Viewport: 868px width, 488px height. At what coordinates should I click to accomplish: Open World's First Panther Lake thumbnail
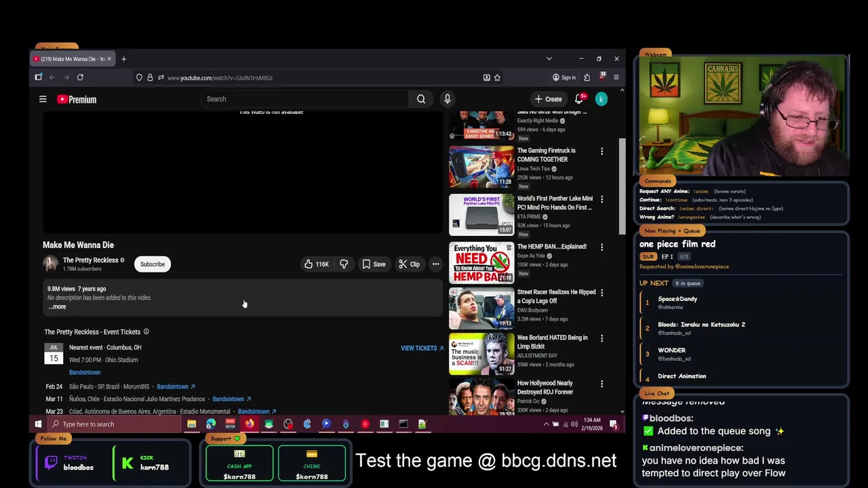(481, 214)
